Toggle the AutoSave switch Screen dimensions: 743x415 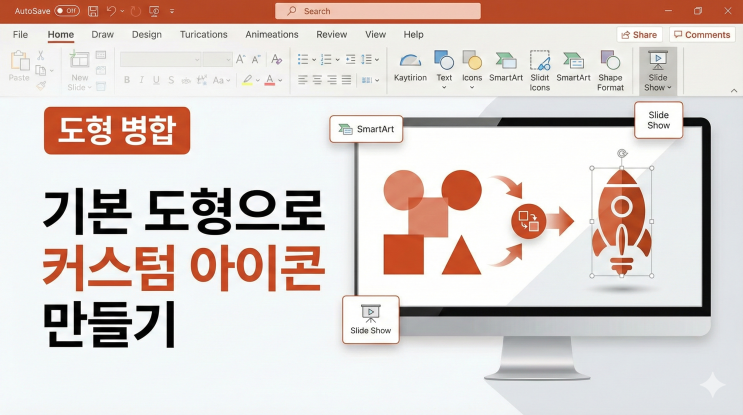coord(67,10)
